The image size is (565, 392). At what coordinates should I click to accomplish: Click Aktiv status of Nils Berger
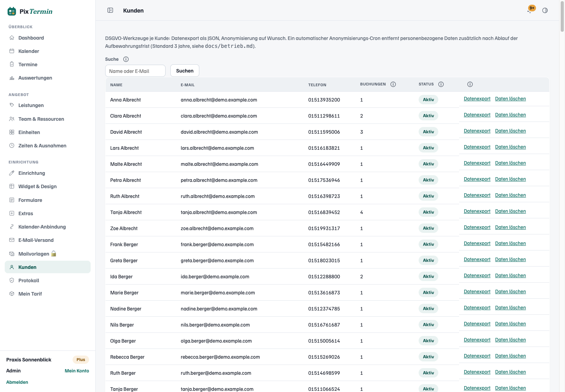428,325
